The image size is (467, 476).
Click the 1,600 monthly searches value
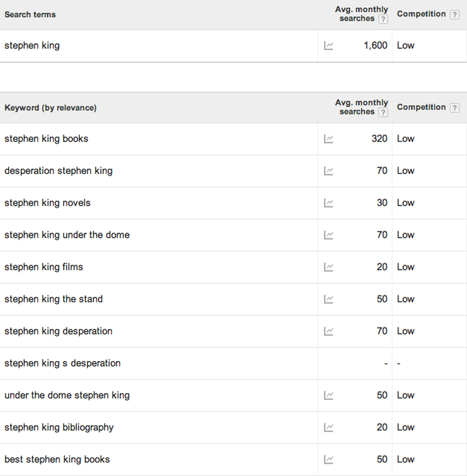tap(375, 46)
